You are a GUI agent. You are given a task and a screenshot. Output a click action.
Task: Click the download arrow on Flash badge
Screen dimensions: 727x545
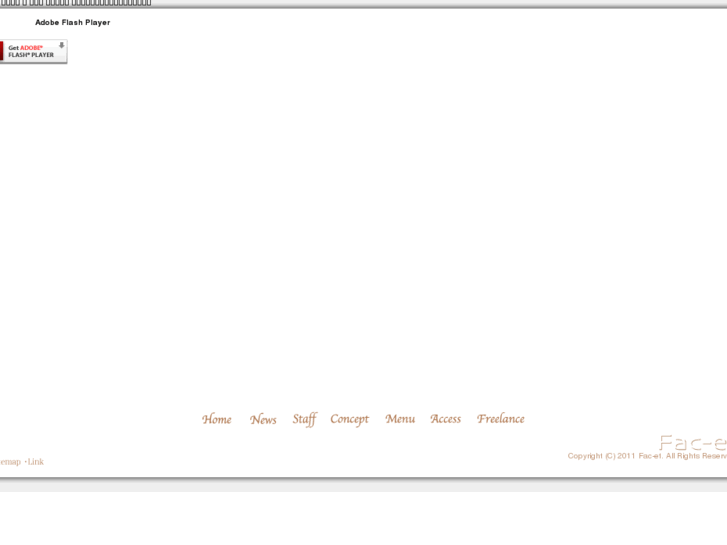pos(61,45)
